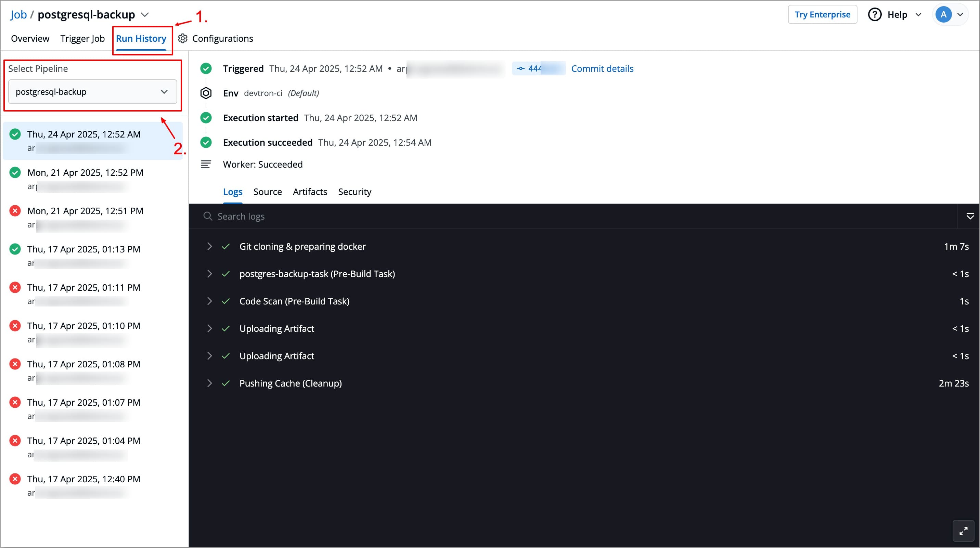Click the user avatar A icon
The height and width of the screenshot is (548, 980).
tap(943, 14)
